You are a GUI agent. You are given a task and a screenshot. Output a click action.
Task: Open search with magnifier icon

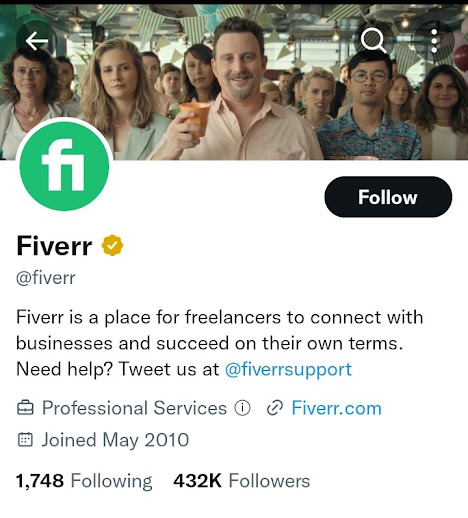coord(373,41)
